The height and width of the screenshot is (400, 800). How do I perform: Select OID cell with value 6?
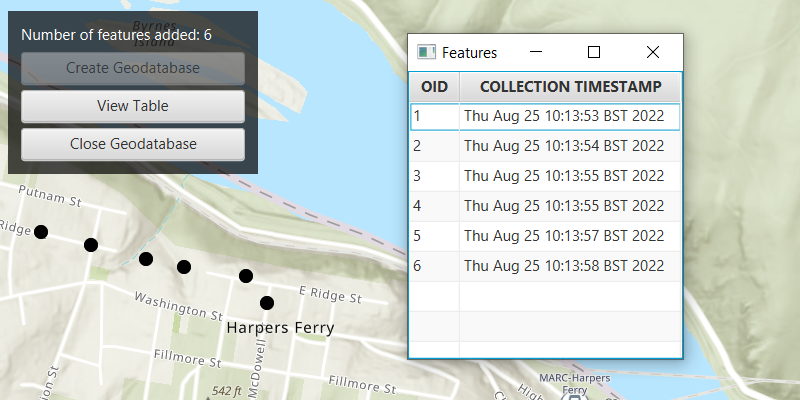(435, 266)
